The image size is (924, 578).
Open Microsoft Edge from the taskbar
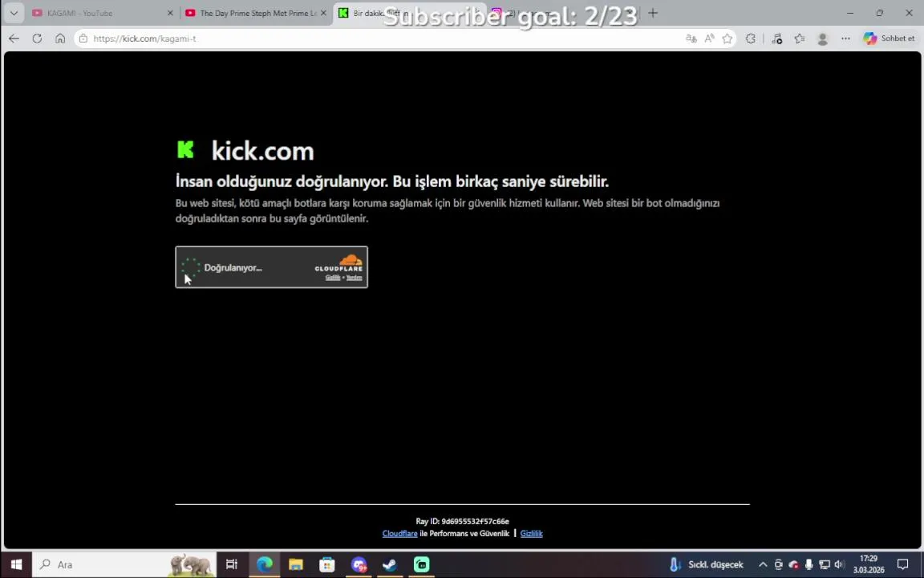(x=265, y=564)
